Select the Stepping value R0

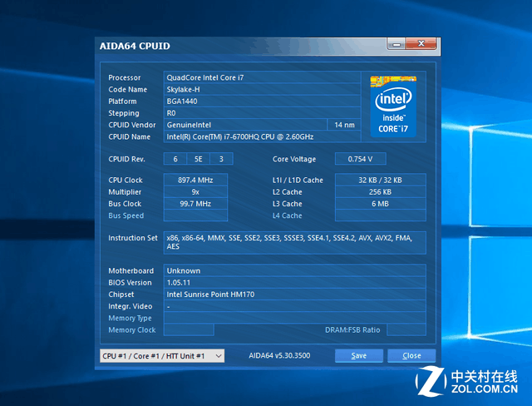tap(262, 113)
